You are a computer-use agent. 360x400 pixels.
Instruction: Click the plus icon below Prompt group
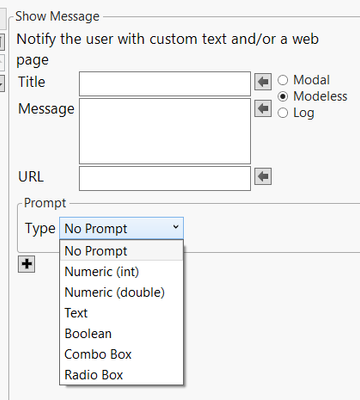(26, 264)
